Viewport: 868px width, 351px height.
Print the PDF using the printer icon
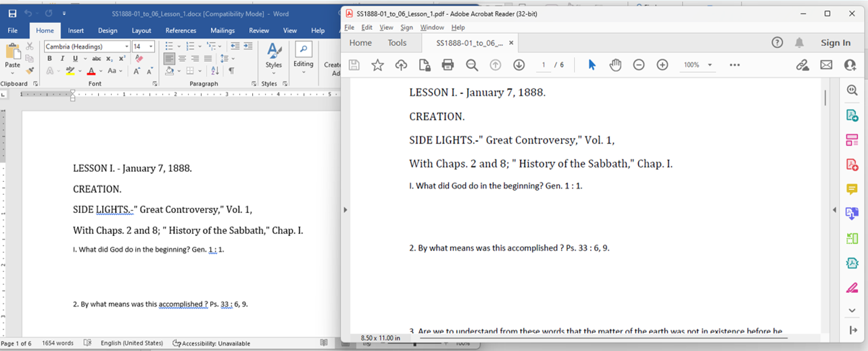(448, 65)
